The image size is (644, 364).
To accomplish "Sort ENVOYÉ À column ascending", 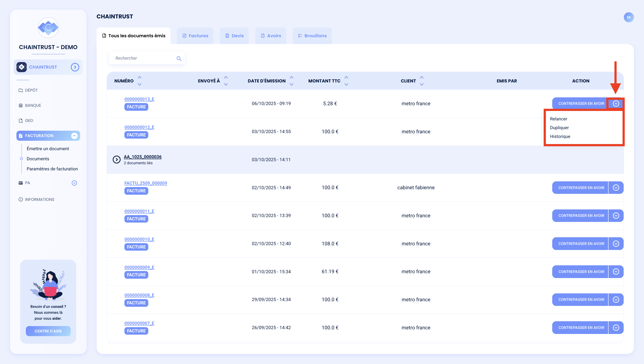I will [x=226, y=77].
